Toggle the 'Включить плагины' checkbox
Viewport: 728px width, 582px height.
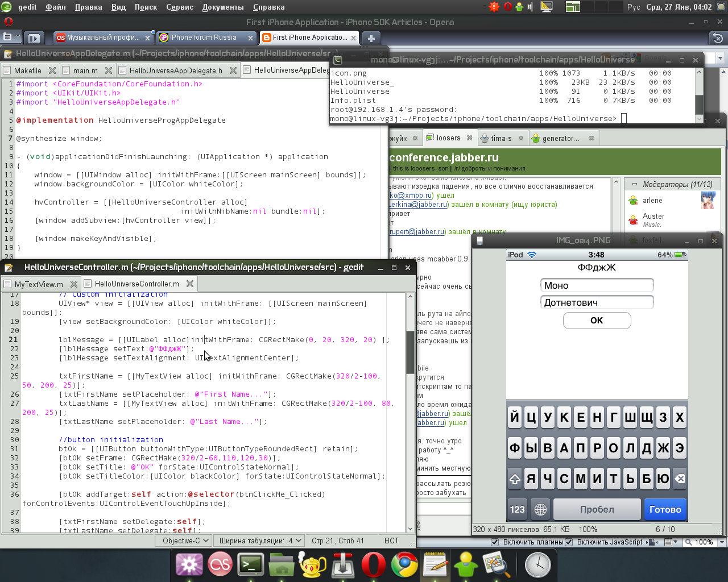[x=495, y=542]
